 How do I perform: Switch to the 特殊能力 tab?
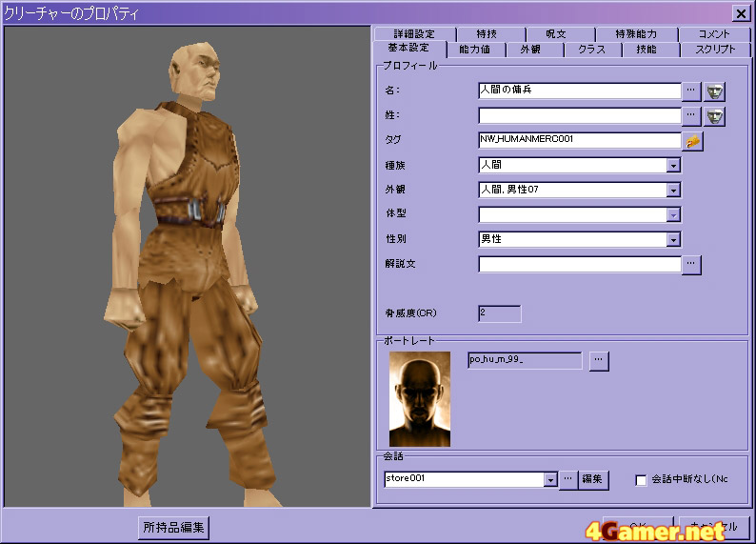[636, 33]
